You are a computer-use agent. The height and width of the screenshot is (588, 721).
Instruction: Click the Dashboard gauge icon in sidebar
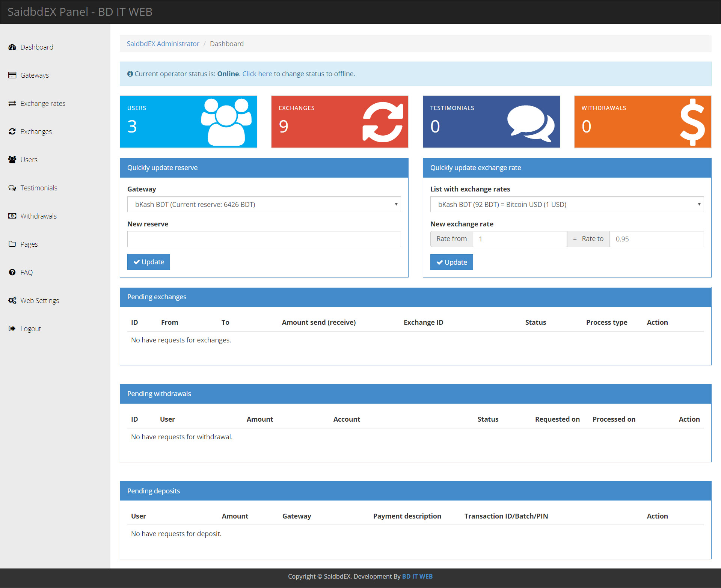click(12, 47)
